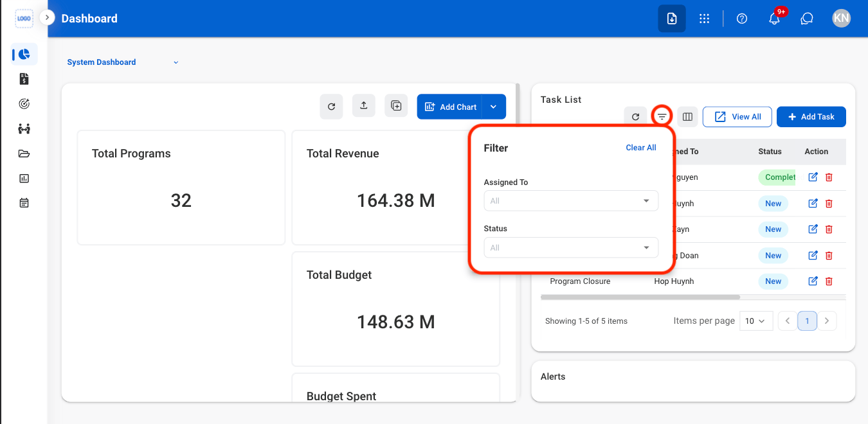The height and width of the screenshot is (424, 868).
Task: Click the LOGO image in top corner
Action: pos(24,19)
